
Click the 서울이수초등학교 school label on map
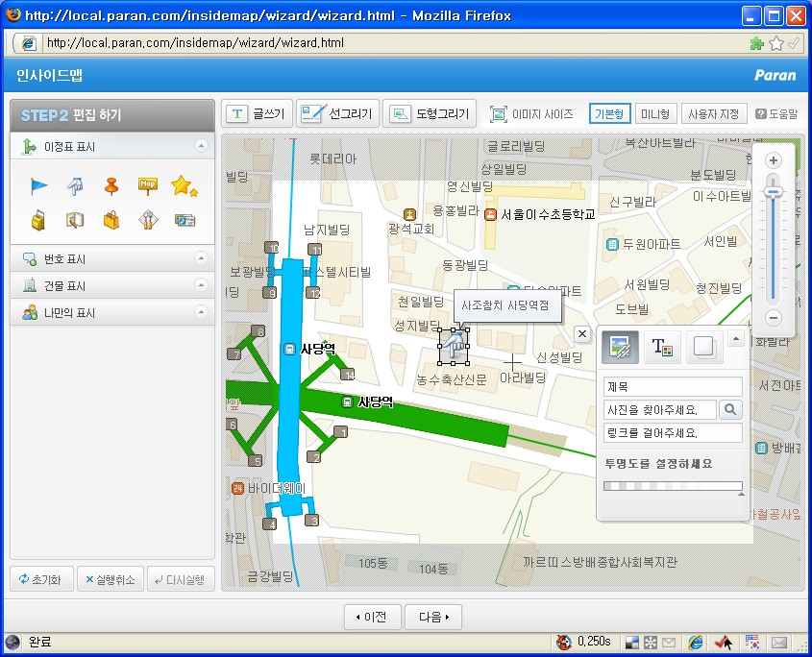(x=548, y=214)
